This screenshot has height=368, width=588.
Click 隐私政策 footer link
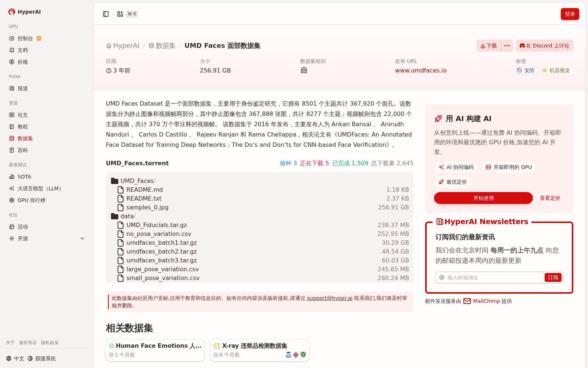coord(50,343)
